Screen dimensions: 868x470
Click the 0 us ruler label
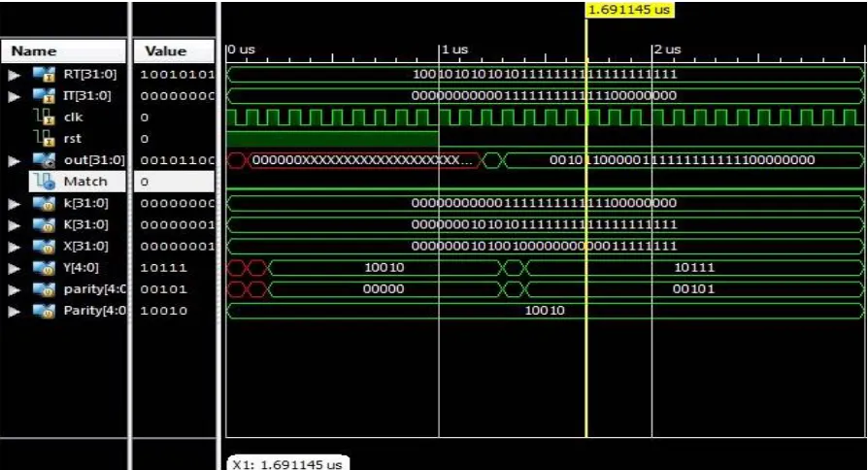pos(242,50)
